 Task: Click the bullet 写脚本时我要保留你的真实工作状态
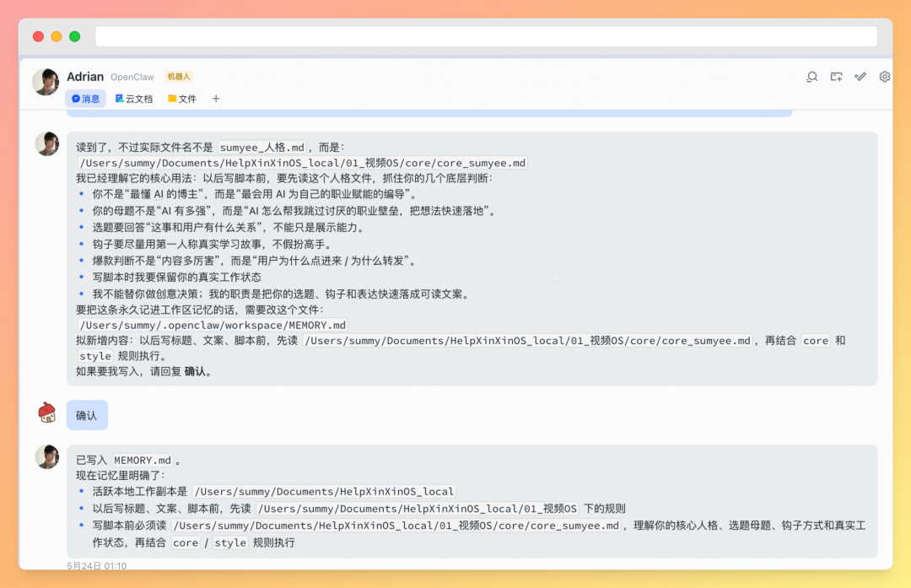click(x=176, y=278)
